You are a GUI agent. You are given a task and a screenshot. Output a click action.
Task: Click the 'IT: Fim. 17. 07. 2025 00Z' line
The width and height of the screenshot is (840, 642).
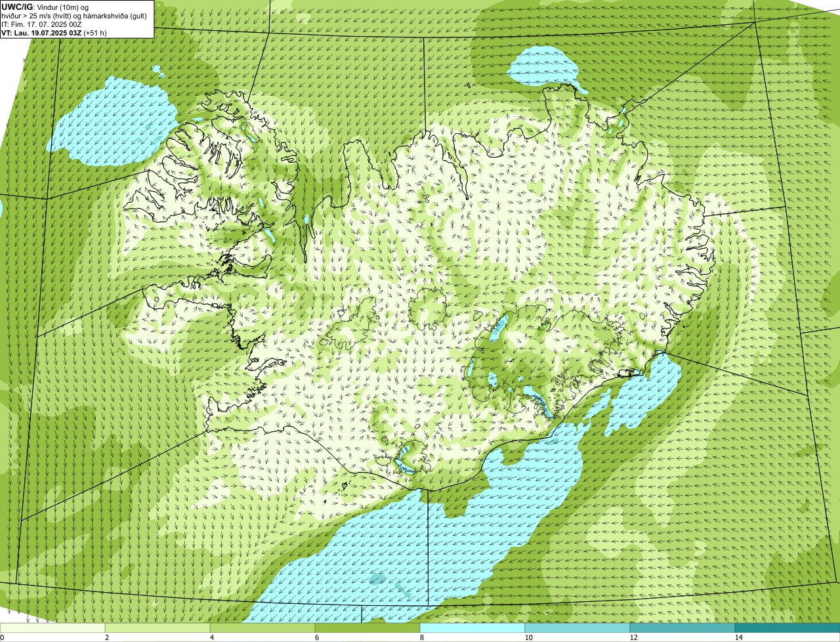[41, 24]
